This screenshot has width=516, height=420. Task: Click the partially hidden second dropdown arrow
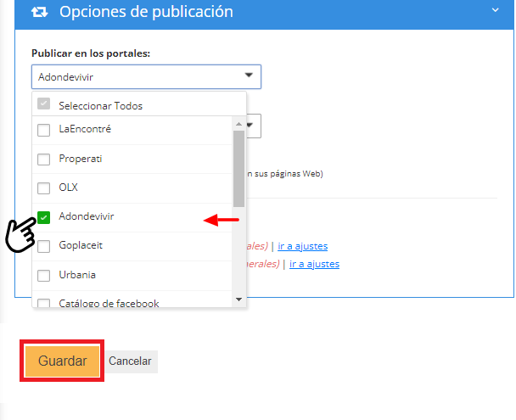(x=251, y=126)
